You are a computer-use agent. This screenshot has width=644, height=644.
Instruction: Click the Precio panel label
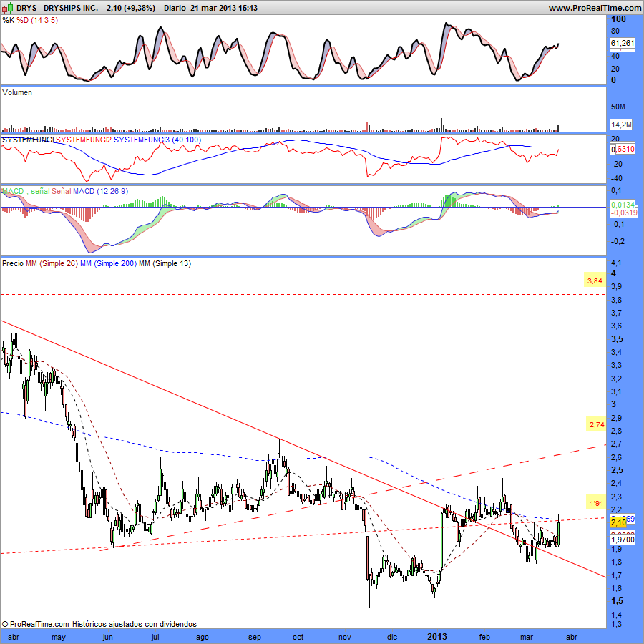(13, 263)
